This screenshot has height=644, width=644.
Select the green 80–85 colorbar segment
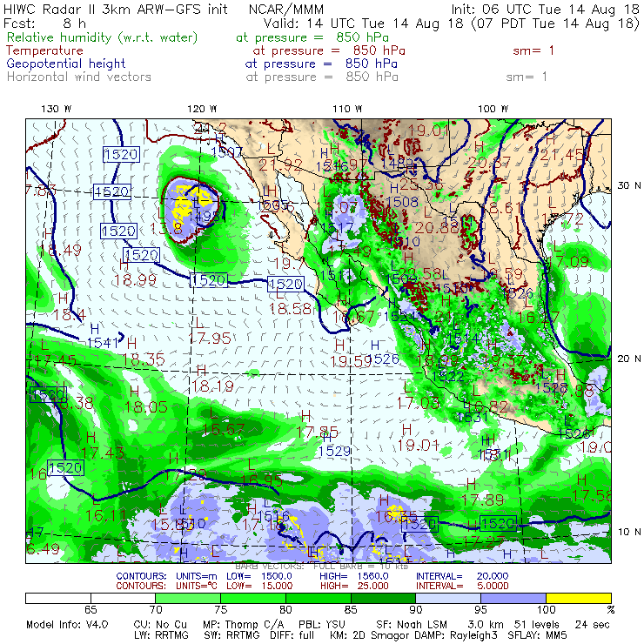319,598
